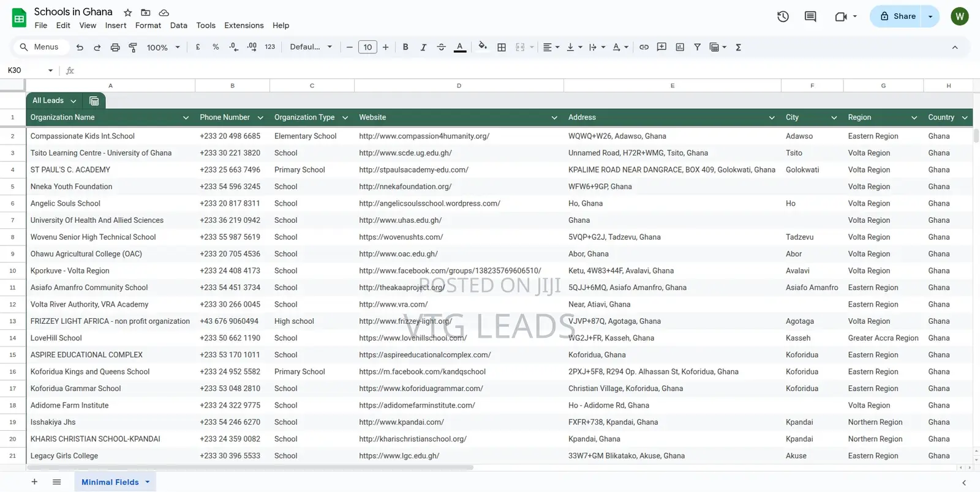Check cloud save status icon
The height and width of the screenshot is (492, 980).
(164, 12)
